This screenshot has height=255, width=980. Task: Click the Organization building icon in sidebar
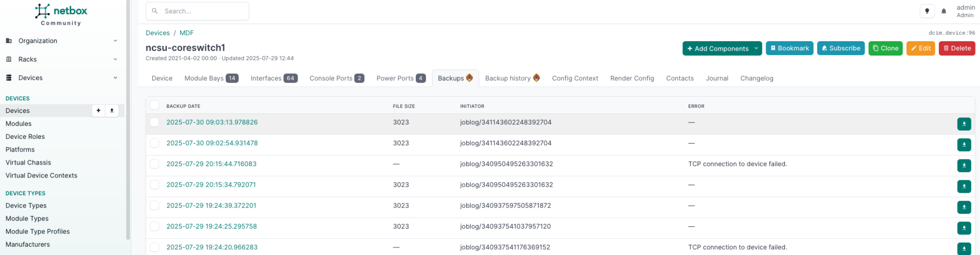coord(9,41)
